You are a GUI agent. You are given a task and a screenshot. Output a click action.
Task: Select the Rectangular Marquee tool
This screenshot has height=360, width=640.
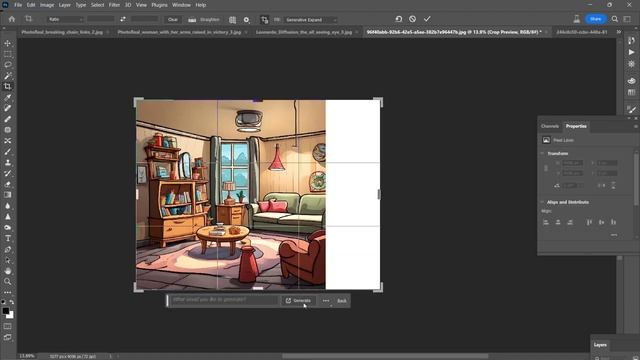7,54
